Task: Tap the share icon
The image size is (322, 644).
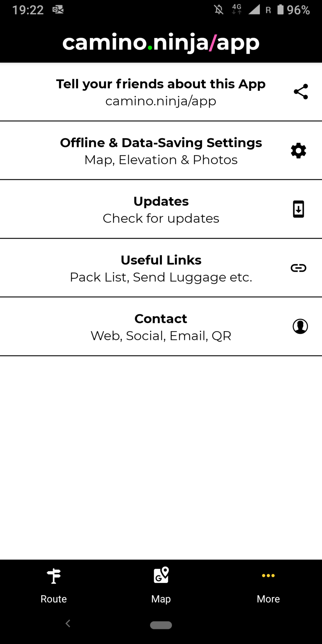Action: (301, 92)
